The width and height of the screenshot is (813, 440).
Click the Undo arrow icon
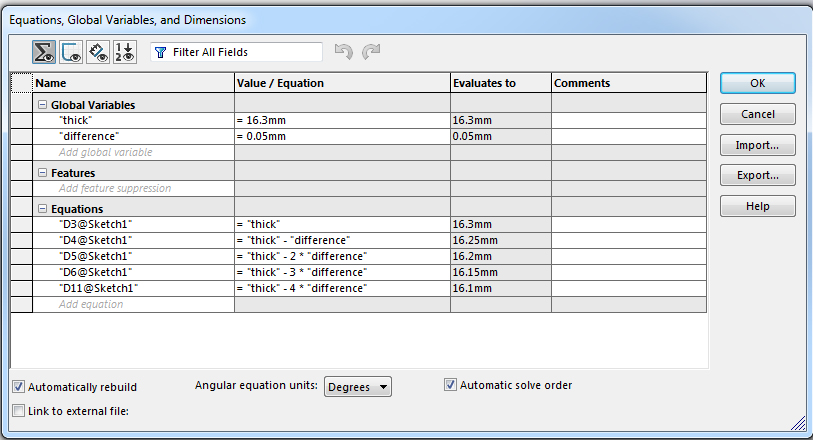[x=343, y=51]
